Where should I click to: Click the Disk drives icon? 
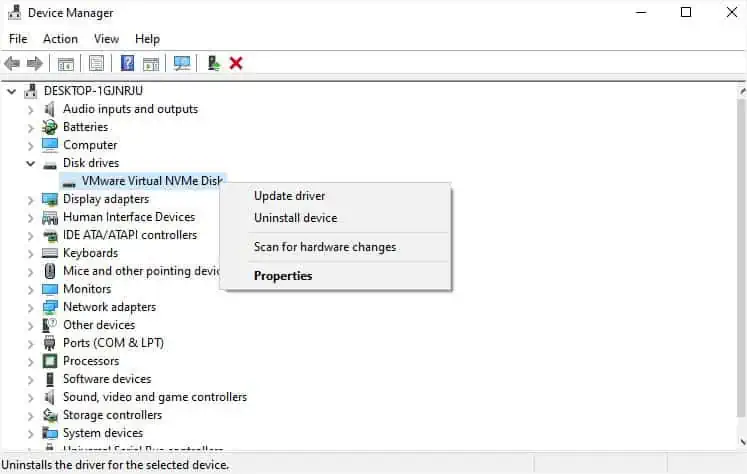50,165
